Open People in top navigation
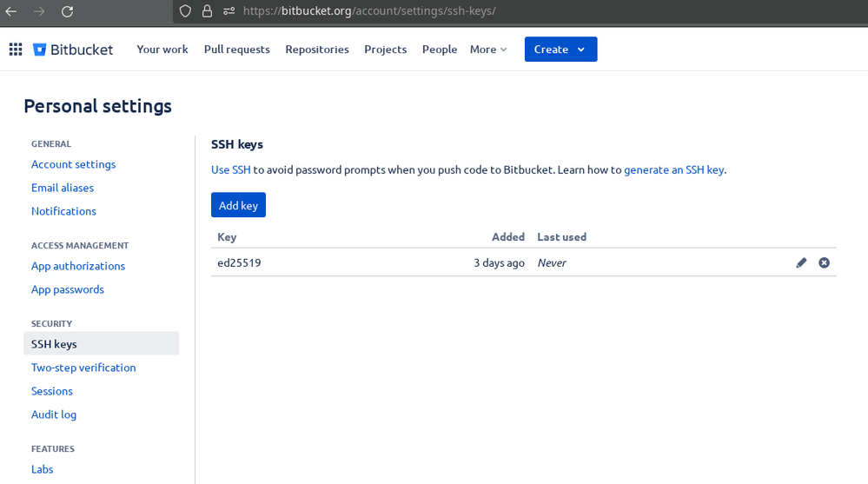868x484 pixels. (440, 50)
